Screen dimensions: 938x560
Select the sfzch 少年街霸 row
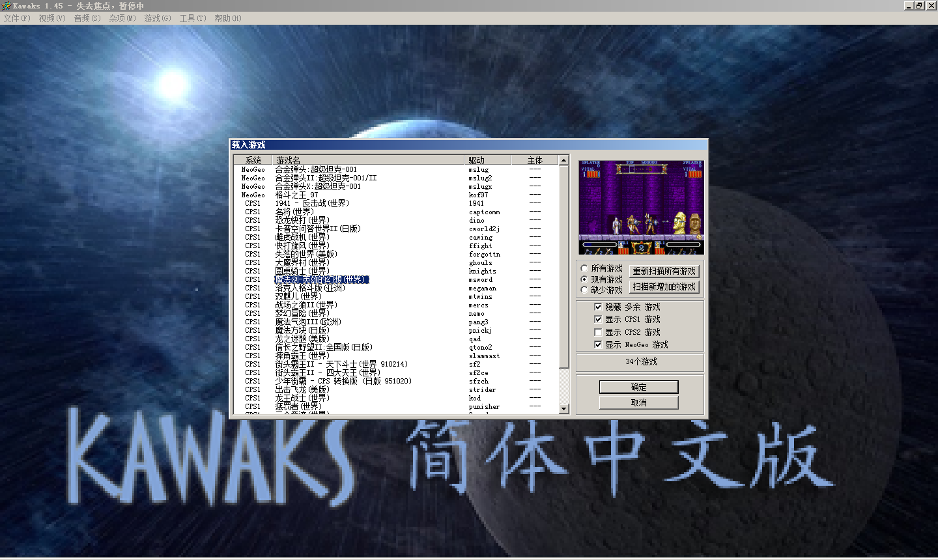coord(396,381)
